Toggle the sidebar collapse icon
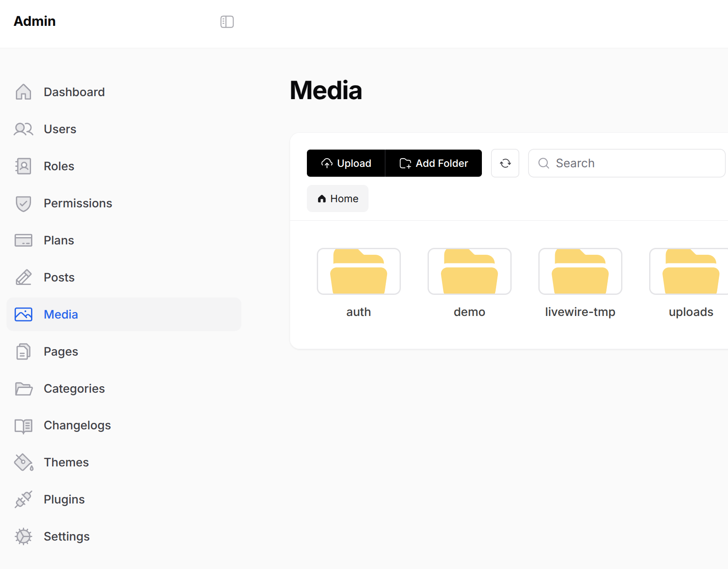728x569 pixels. pos(227,22)
